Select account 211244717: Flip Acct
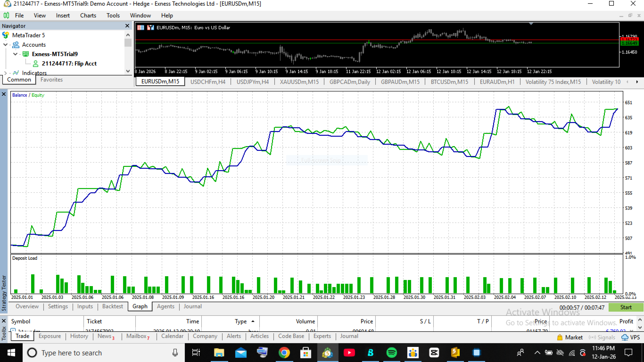 (69, 64)
